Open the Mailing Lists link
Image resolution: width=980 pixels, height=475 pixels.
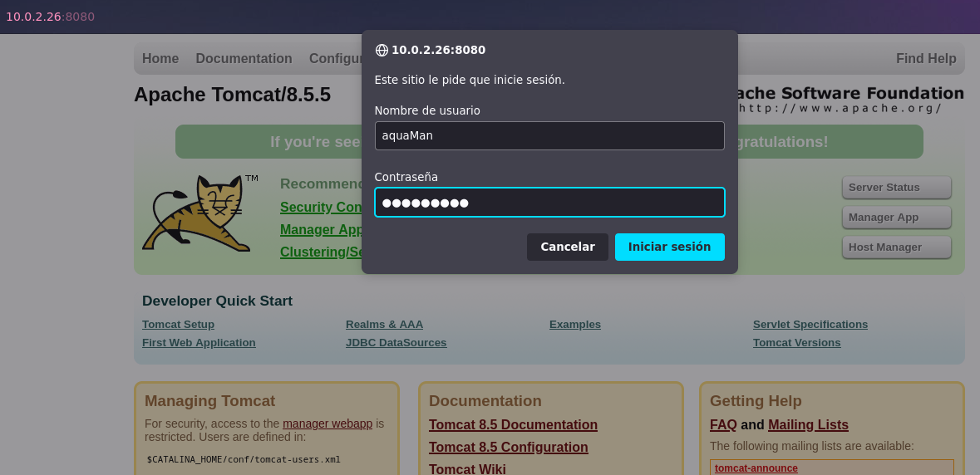tap(807, 425)
